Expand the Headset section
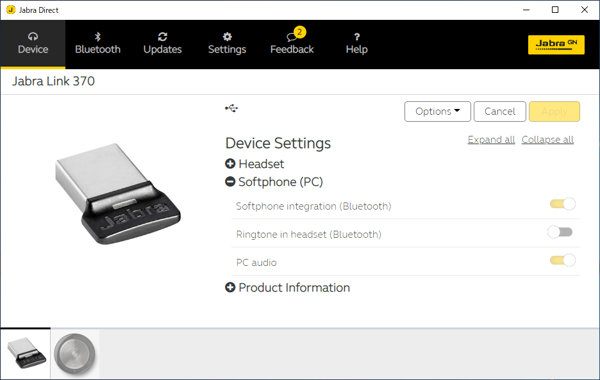 click(230, 164)
